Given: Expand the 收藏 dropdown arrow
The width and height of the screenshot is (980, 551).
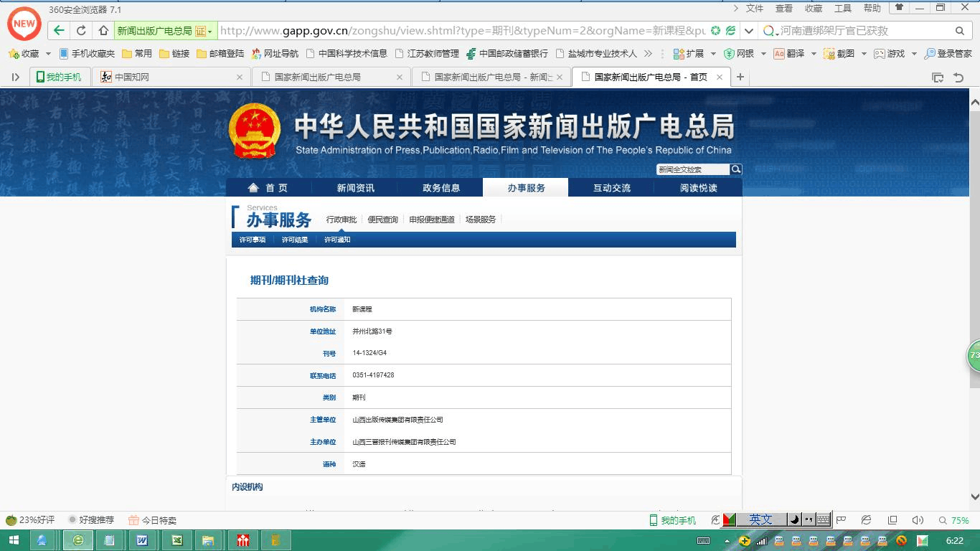Looking at the screenshot, I should point(48,54).
